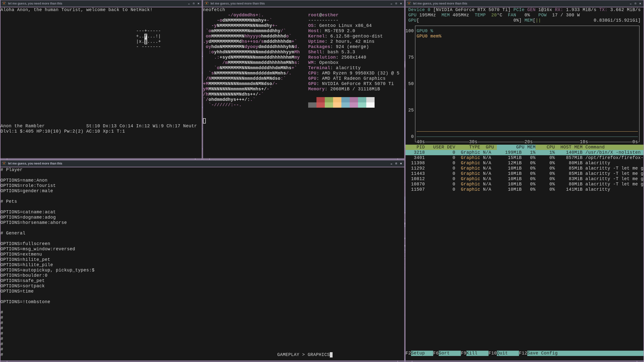Click the Alacritty icon in nvtop window titlebar
The height and width of the screenshot is (362, 644).
click(x=409, y=4)
